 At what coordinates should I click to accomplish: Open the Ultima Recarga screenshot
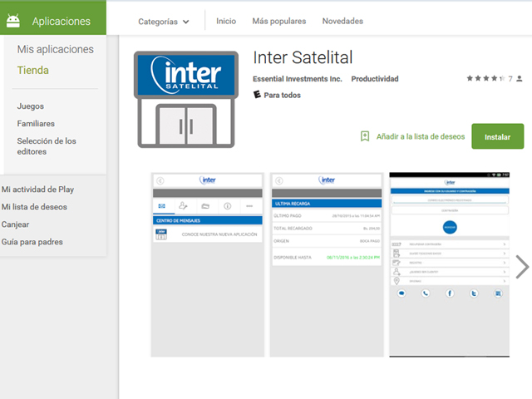(327, 264)
